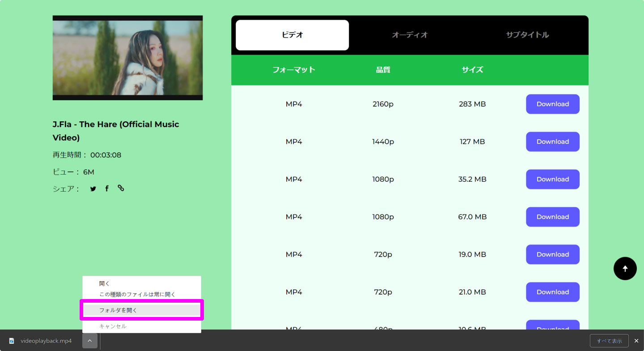Viewport: 644px width, 351px height.
Task: Click the 2160p quality cell
Action: pyautogui.click(x=383, y=104)
